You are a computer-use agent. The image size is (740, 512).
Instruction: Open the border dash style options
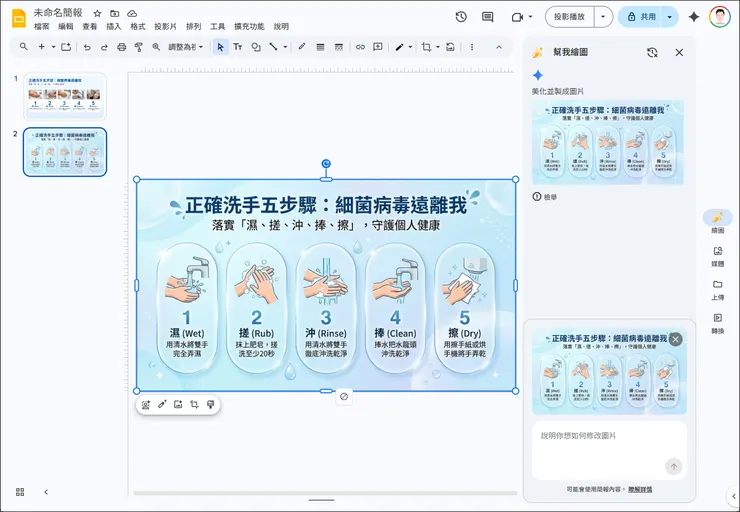[x=338, y=47]
